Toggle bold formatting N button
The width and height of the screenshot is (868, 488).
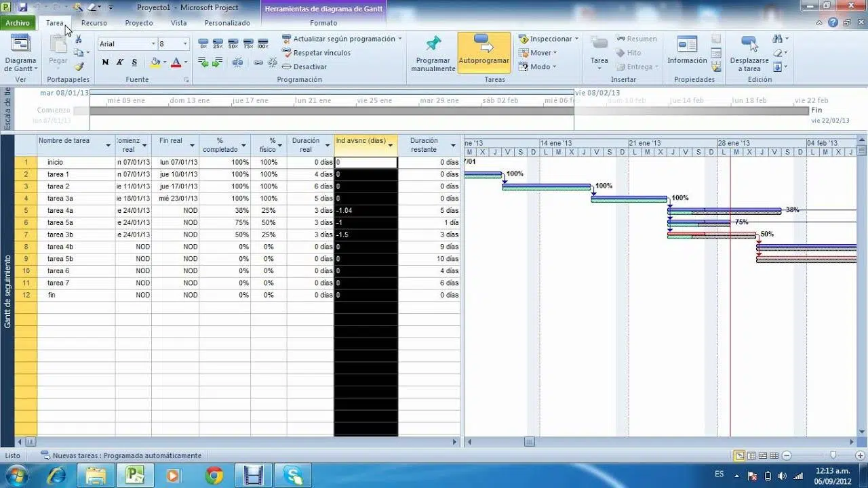(x=105, y=62)
